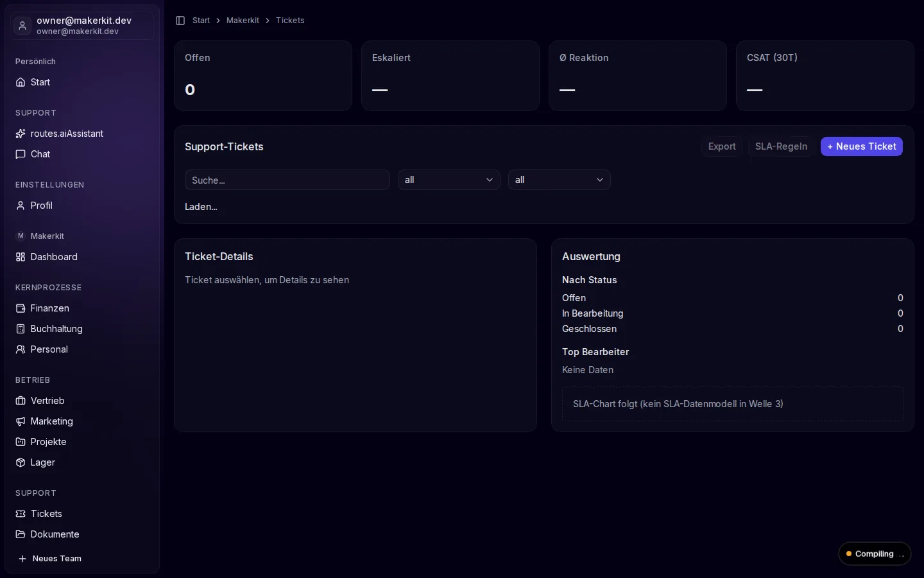
Task: Open the Vertrieb section
Action: click(82, 401)
